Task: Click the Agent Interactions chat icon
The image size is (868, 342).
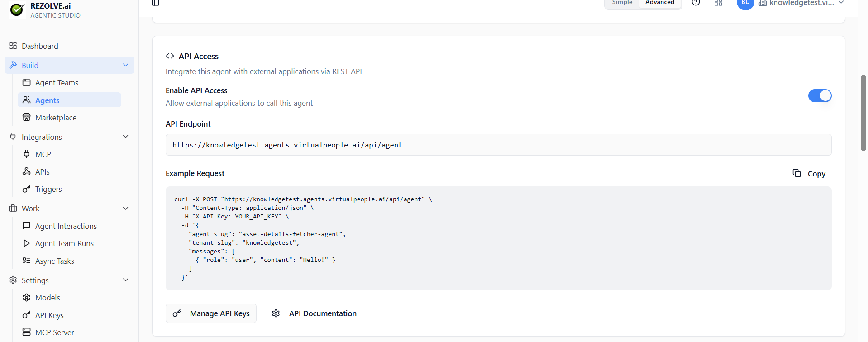Action: (x=27, y=225)
